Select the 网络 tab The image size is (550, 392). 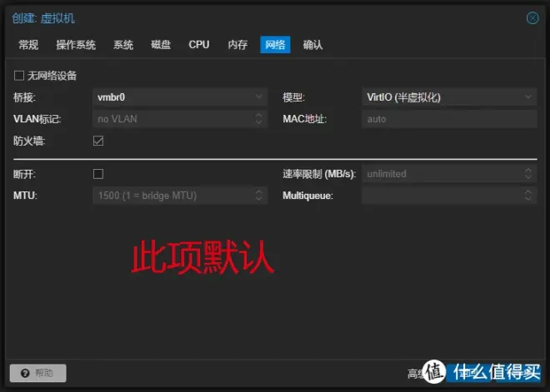(275, 45)
